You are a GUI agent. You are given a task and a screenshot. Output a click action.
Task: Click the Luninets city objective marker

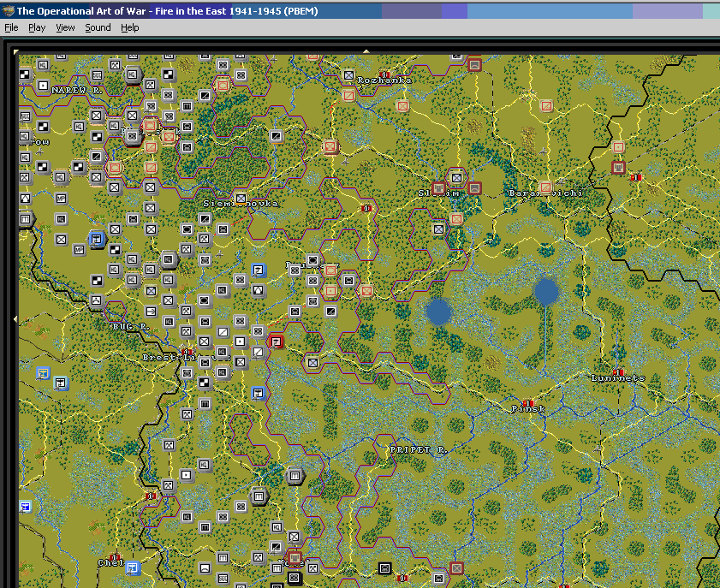[618, 372]
